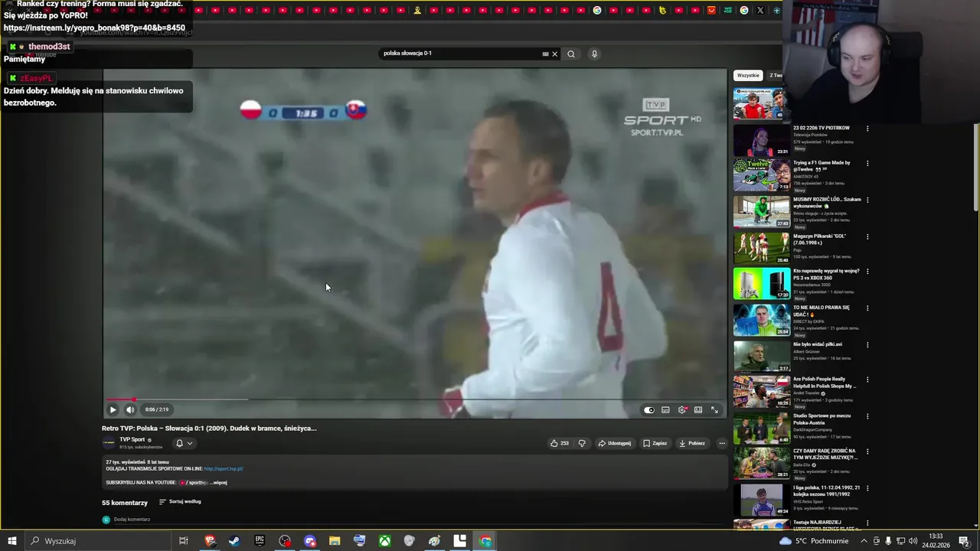Open 'Trying a F1 Game Made by @Twelve' thumbnail

click(x=762, y=175)
